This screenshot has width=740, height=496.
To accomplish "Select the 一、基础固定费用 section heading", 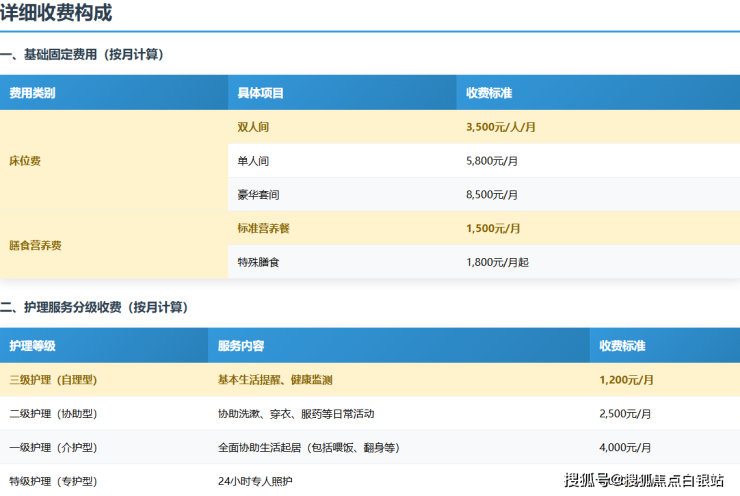I will point(82,55).
